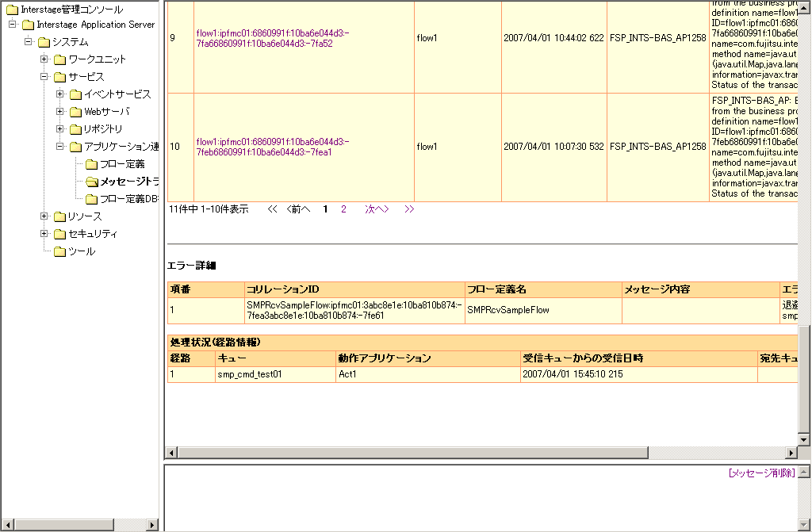Click the フロー定義 folder icon
The height and width of the screenshot is (532, 812).
91,164
